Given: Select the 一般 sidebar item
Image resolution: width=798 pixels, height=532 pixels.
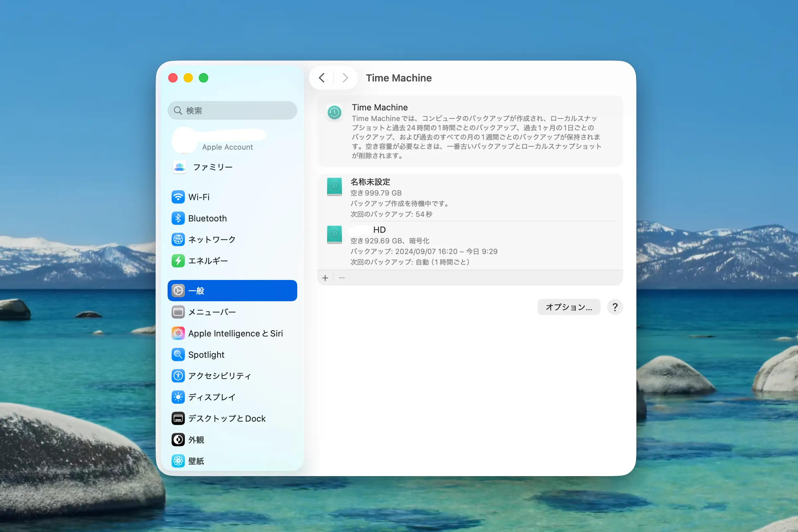Looking at the screenshot, I should click(232, 291).
